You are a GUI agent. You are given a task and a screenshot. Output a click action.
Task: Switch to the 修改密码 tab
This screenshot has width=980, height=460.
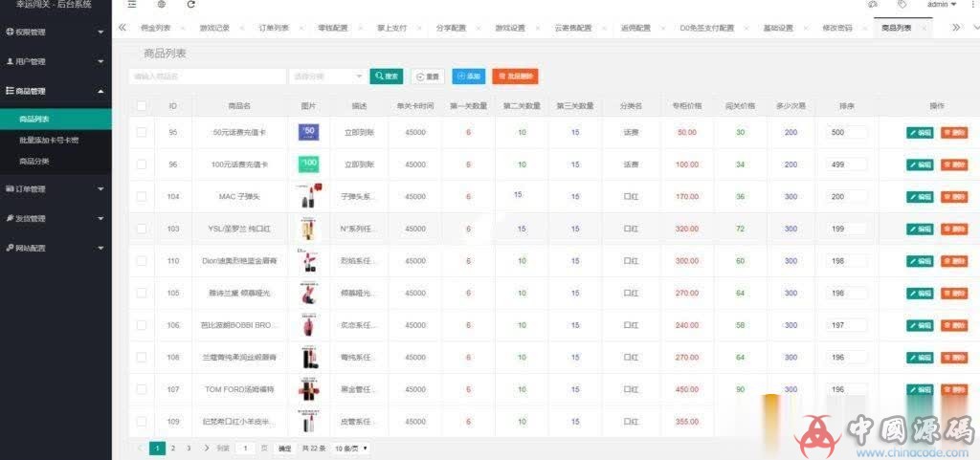[x=836, y=28]
